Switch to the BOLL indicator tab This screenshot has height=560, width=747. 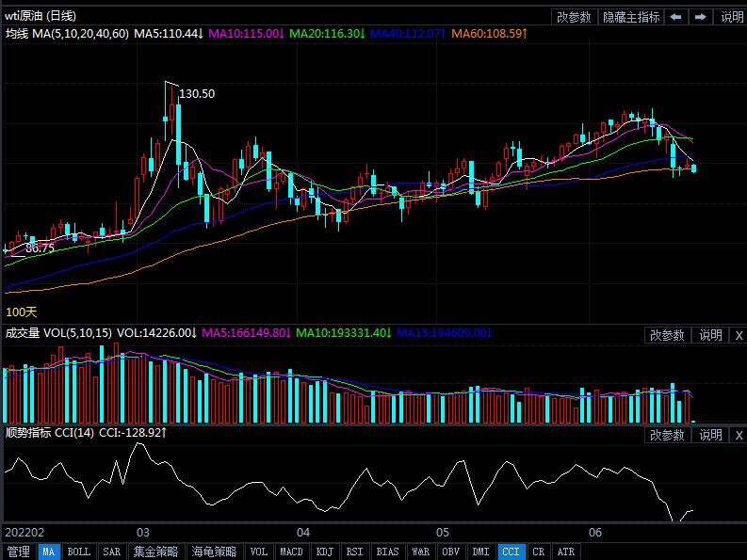[79, 552]
